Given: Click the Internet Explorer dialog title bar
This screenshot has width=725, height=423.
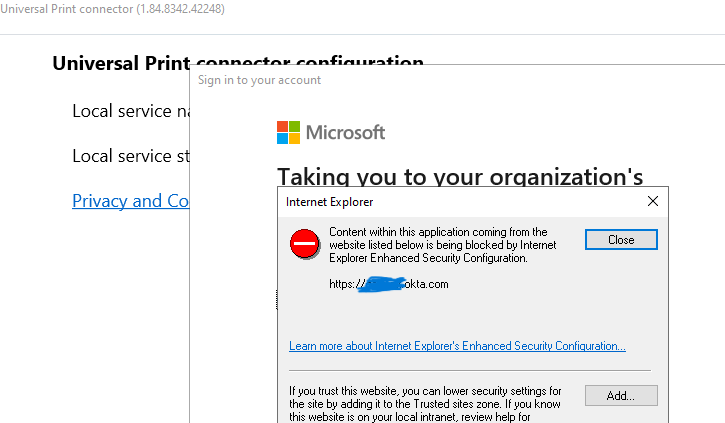Looking at the screenshot, I should pyautogui.click(x=450, y=201).
